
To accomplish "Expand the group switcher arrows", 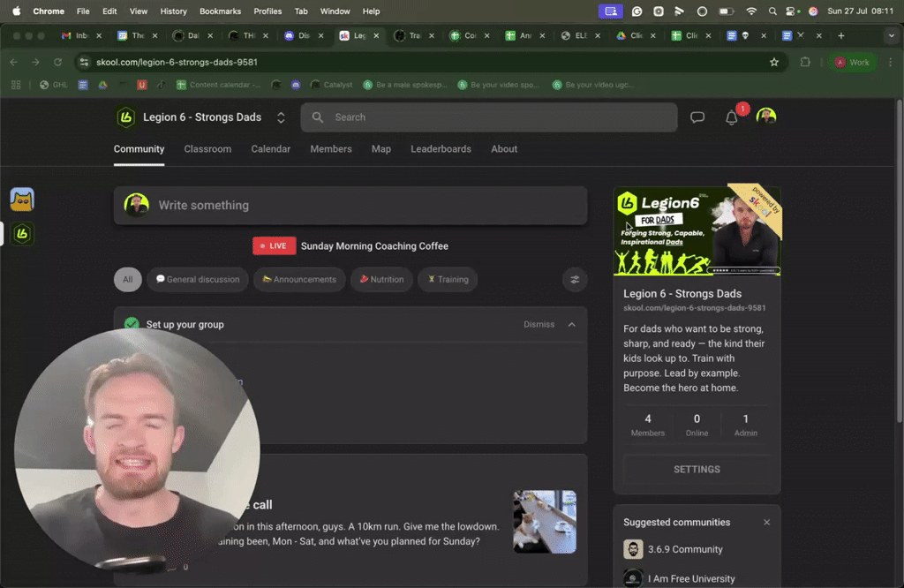I will [281, 117].
